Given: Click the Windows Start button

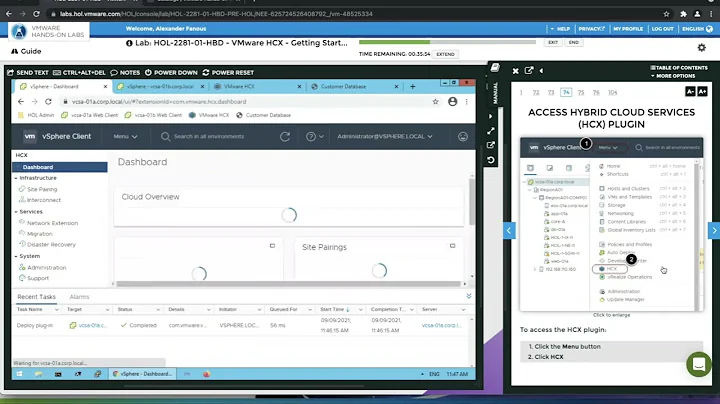Looking at the screenshot, I should (x=19, y=374).
